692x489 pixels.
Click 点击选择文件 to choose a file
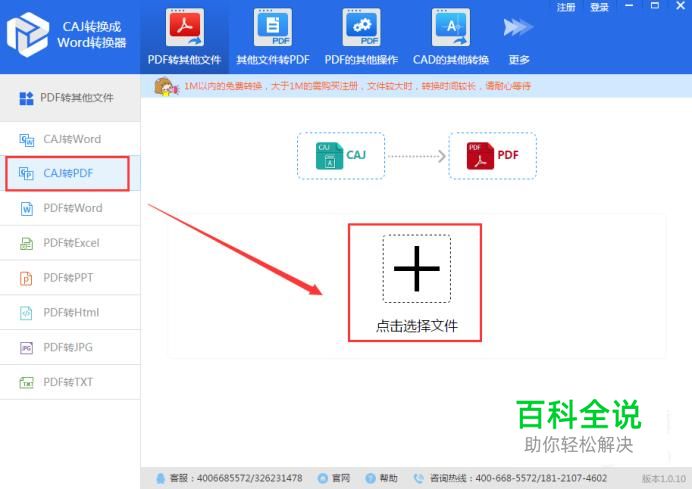pyautogui.click(x=417, y=326)
